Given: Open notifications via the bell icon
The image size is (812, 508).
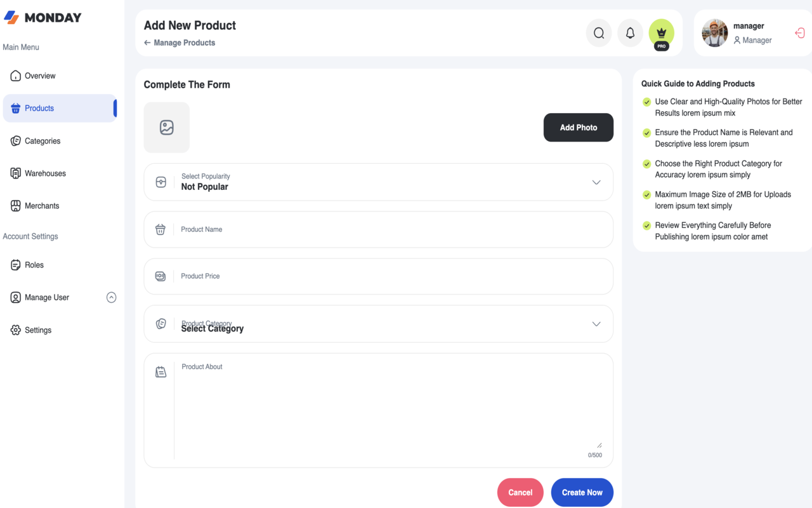Looking at the screenshot, I should 630,33.
